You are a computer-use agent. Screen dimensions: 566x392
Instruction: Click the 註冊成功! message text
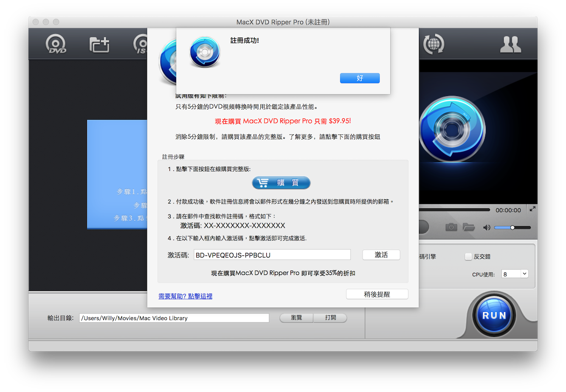pyautogui.click(x=245, y=40)
